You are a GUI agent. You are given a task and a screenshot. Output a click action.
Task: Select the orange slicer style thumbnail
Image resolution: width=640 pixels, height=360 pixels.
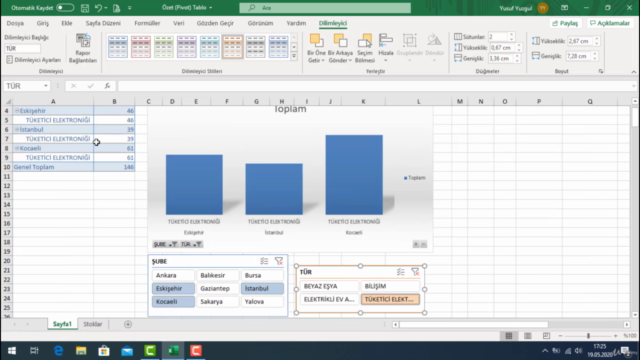[233, 47]
